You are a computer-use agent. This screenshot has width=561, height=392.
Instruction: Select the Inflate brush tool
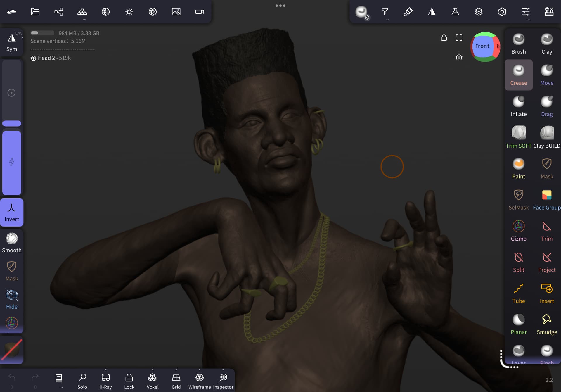click(x=518, y=106)
